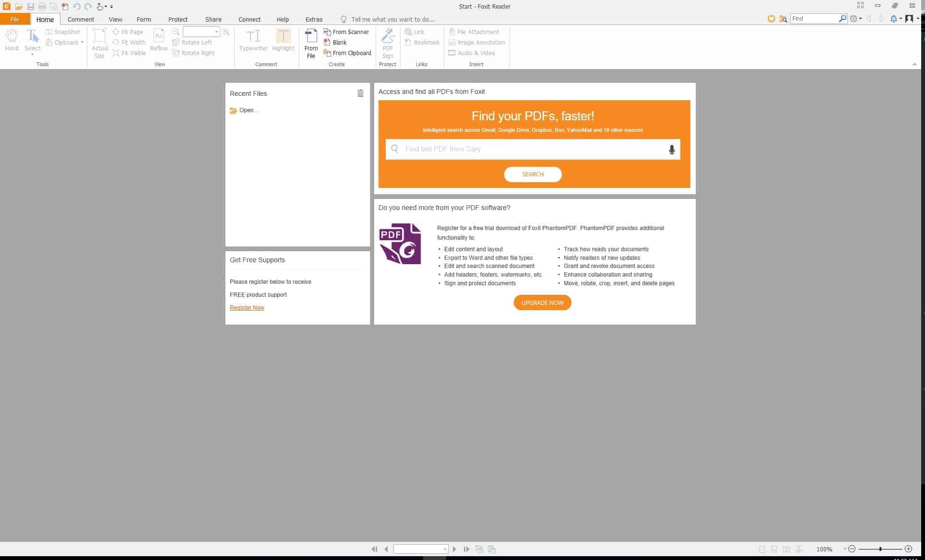
Task: Insert an Image Annotation
Action: tap(476, 42)
